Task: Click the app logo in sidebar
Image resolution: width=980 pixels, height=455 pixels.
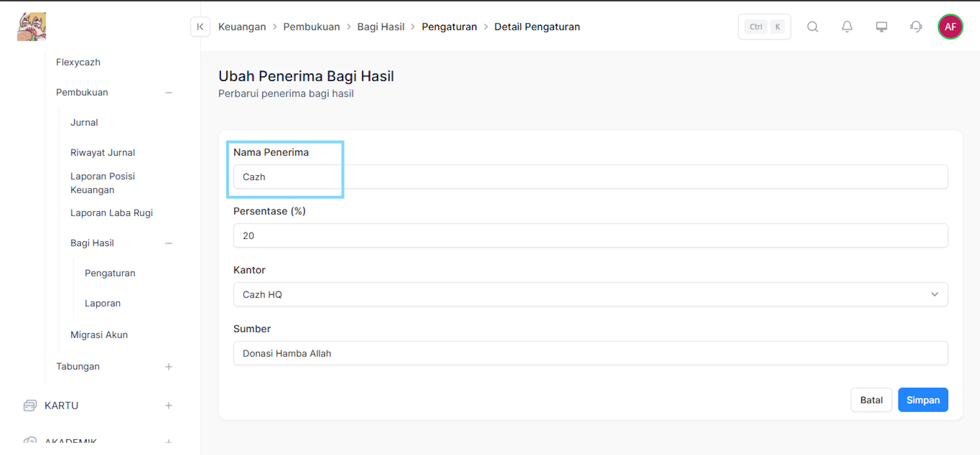Action: point(32,26)
